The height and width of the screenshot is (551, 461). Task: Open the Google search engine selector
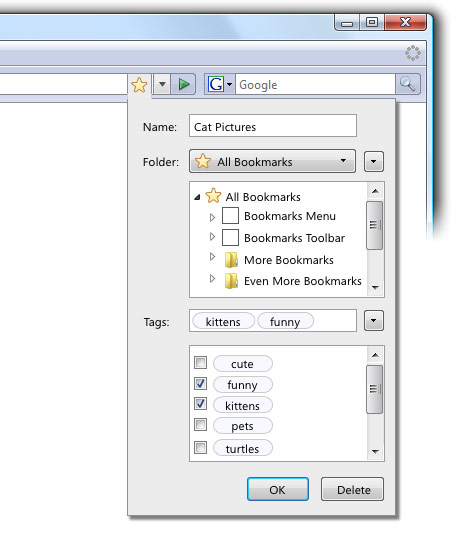tap(220, 84)
